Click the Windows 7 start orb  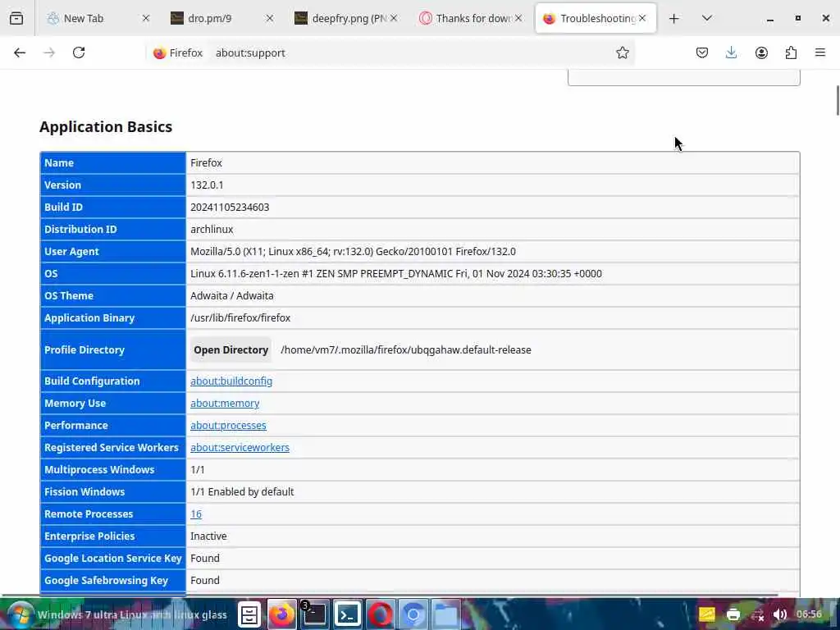pos(21,614)
